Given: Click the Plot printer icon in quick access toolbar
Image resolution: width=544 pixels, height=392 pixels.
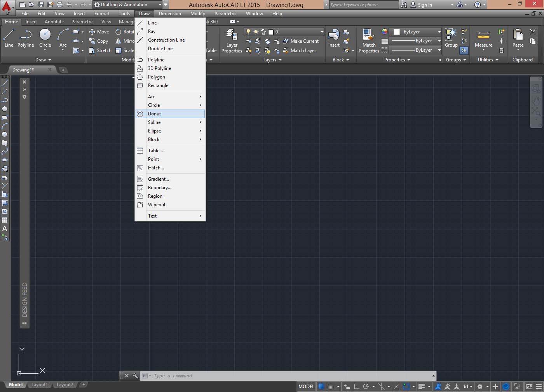Looking at the screenshot, I should (60, 5).
